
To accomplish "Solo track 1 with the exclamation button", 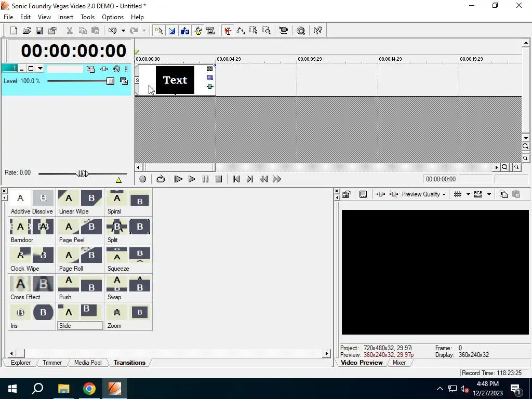I will [x=126, y=69].
